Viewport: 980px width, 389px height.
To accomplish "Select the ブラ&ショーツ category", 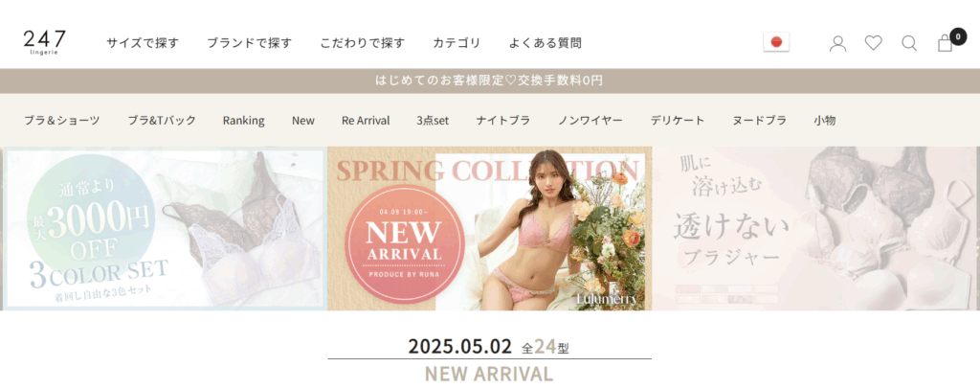I will [62, 120].
